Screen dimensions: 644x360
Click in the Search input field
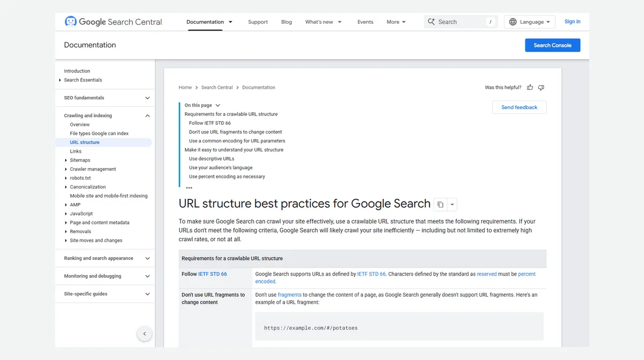461,22
